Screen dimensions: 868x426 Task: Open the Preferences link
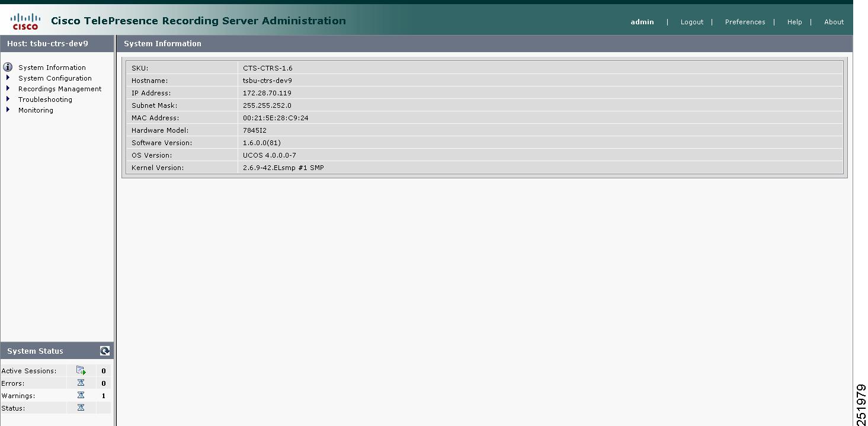tap(745, 22)
